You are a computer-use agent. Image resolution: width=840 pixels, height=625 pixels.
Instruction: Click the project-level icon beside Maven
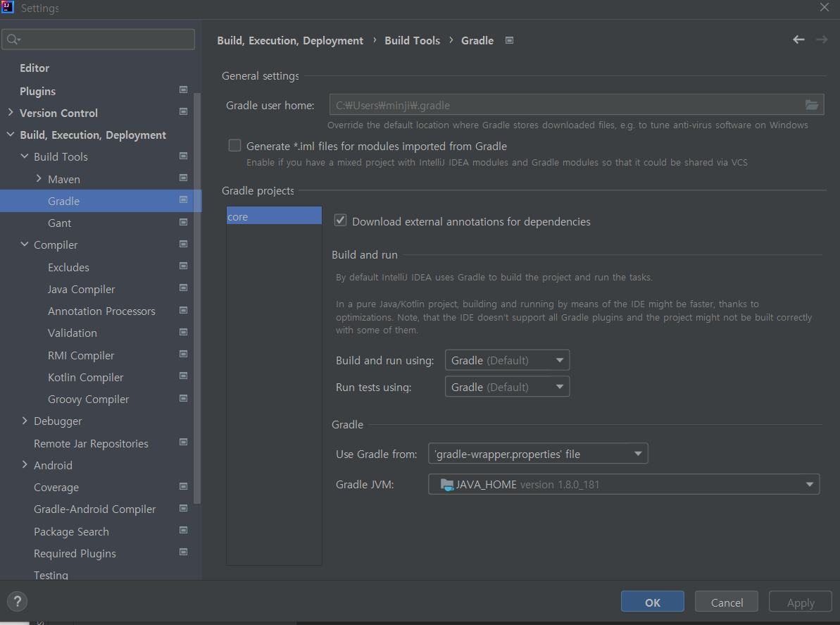[x=183, y=178]
